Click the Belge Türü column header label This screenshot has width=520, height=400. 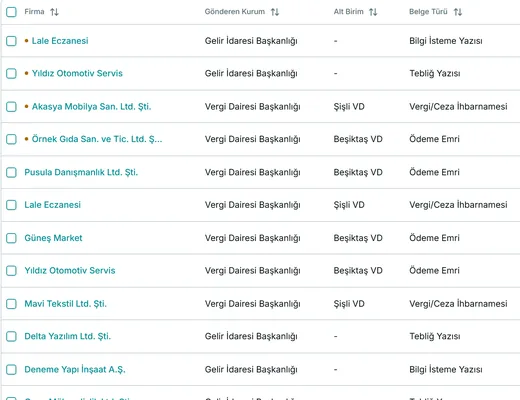(x=428, y=12)
